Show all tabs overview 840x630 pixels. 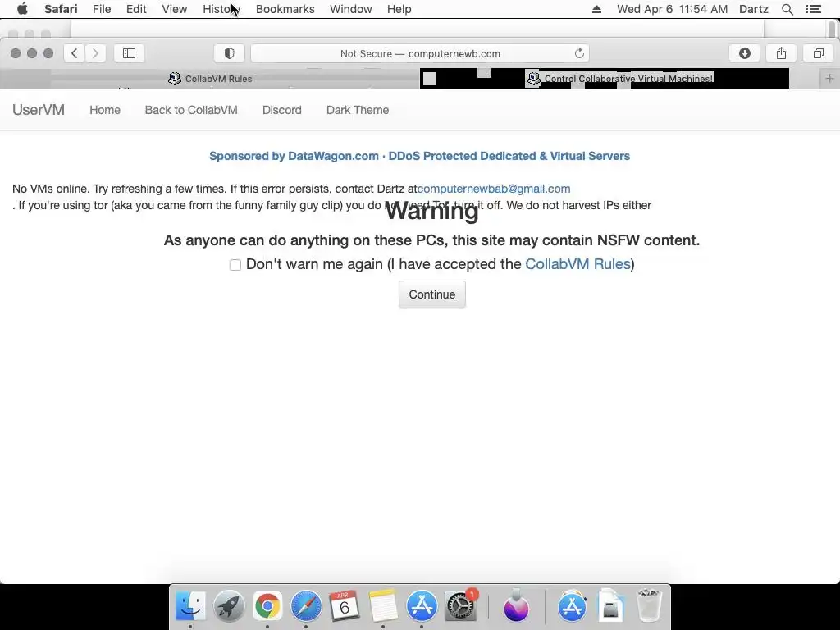[x=818, y=53]
